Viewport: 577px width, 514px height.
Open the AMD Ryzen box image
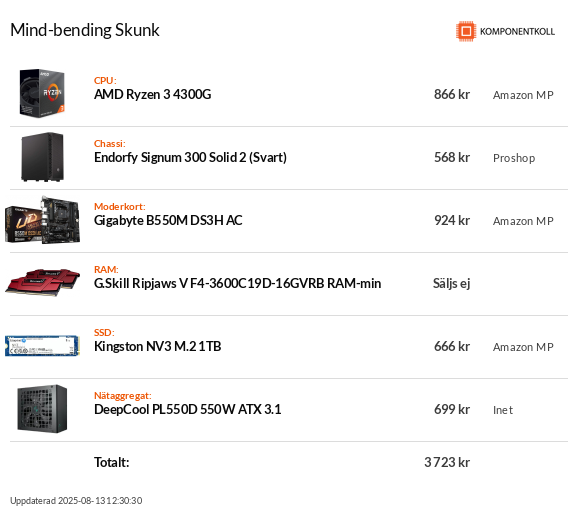click(42, 93)
